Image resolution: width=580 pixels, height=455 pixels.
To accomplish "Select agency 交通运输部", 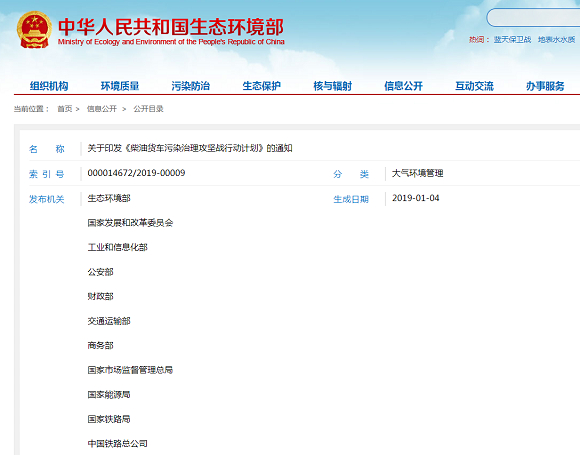I will [x=109, y=321].
